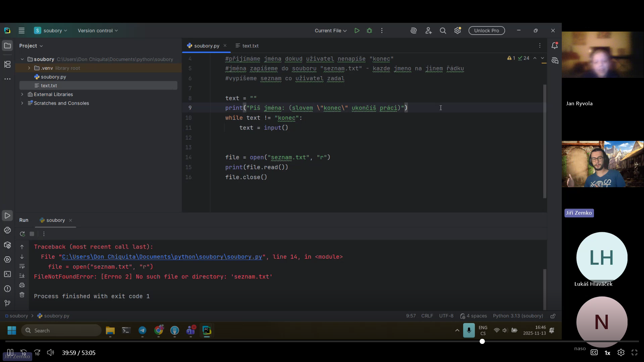Open playback speed 1x menu
644x362 pixels.
point(607,353)
